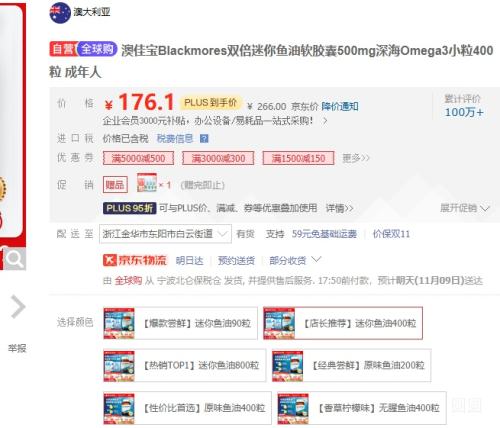Click the Australia flag icon
This screenshot has height=428, width=500.
(60, 13)
